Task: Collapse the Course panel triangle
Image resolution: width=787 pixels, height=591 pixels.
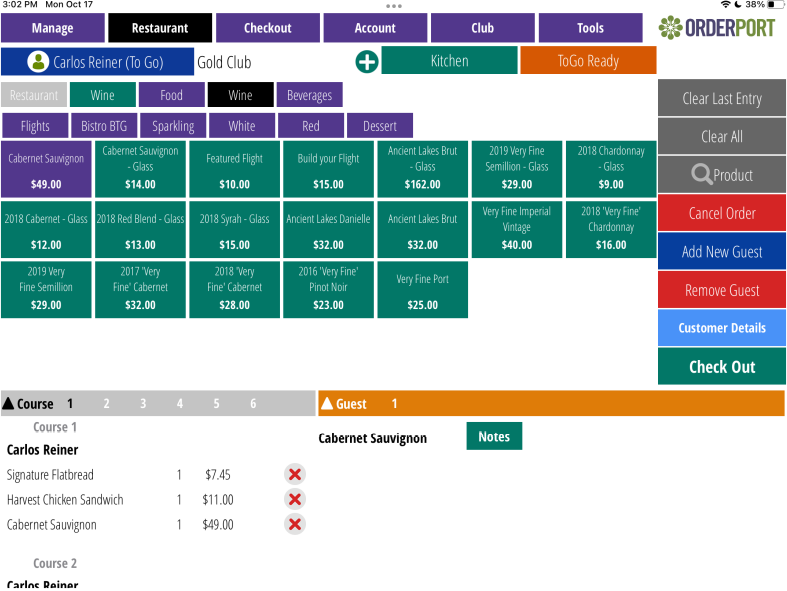Action: click(x=8, y=403)
